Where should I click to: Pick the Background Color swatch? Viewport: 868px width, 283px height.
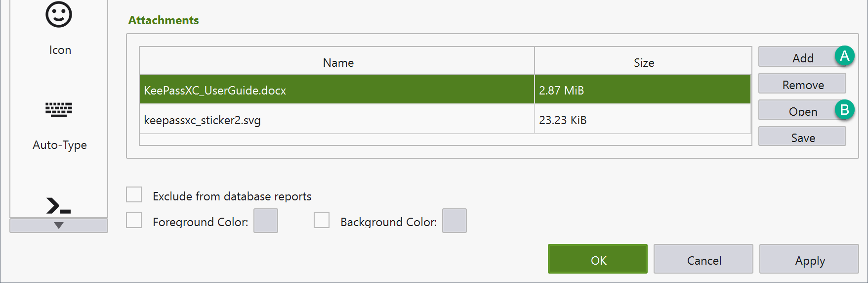454,221
